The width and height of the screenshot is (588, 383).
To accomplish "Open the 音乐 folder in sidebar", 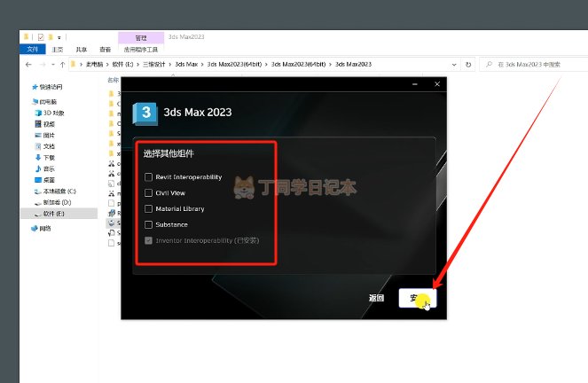I will point(45,169).
